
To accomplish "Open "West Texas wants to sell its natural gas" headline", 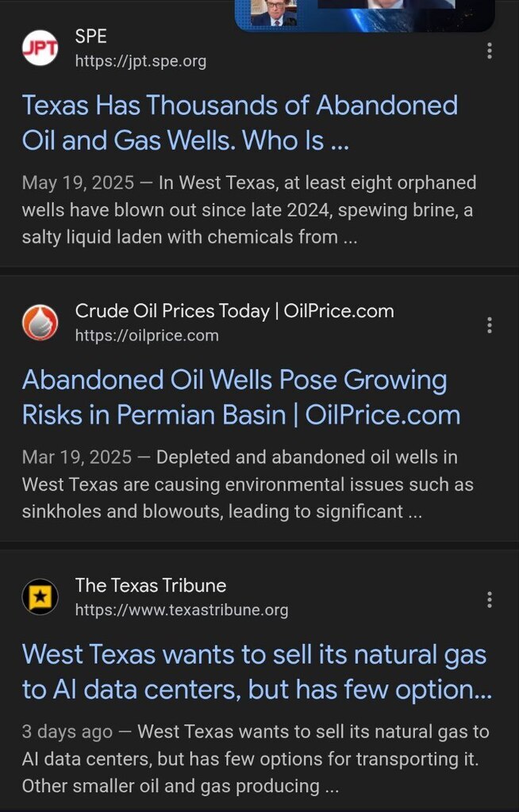I will pos(254,672).
